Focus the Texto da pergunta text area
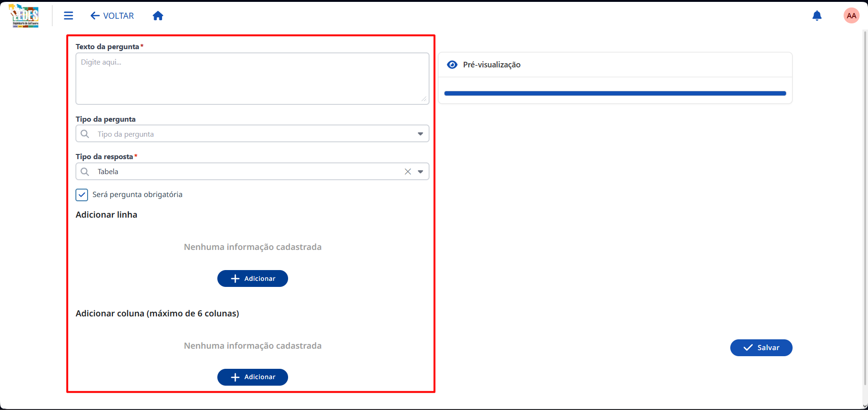 click(252, 79)
